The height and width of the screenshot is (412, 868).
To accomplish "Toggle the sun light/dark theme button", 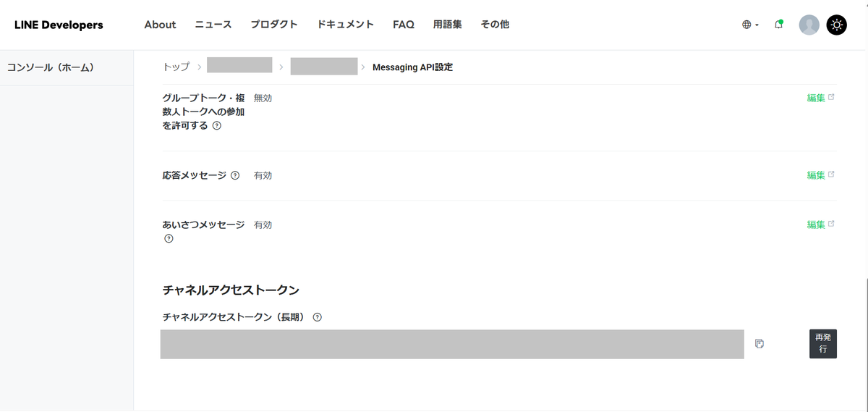I will pyautogui.click(x=837, y=25).
